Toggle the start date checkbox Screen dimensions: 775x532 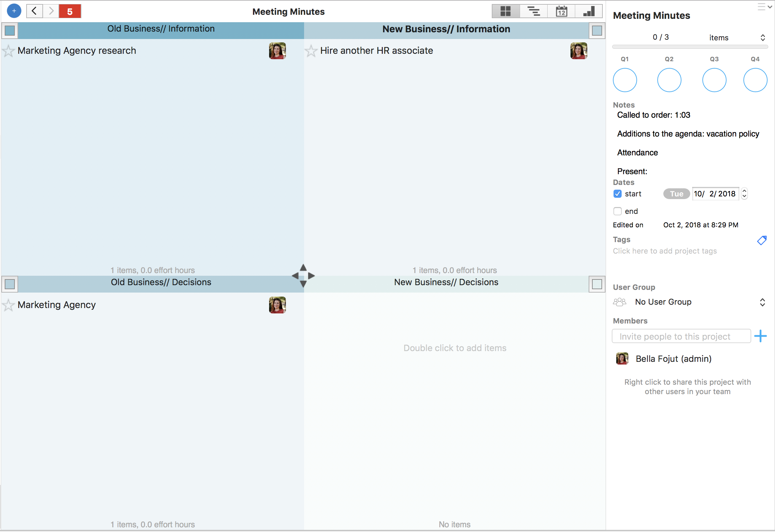[617, 193]
